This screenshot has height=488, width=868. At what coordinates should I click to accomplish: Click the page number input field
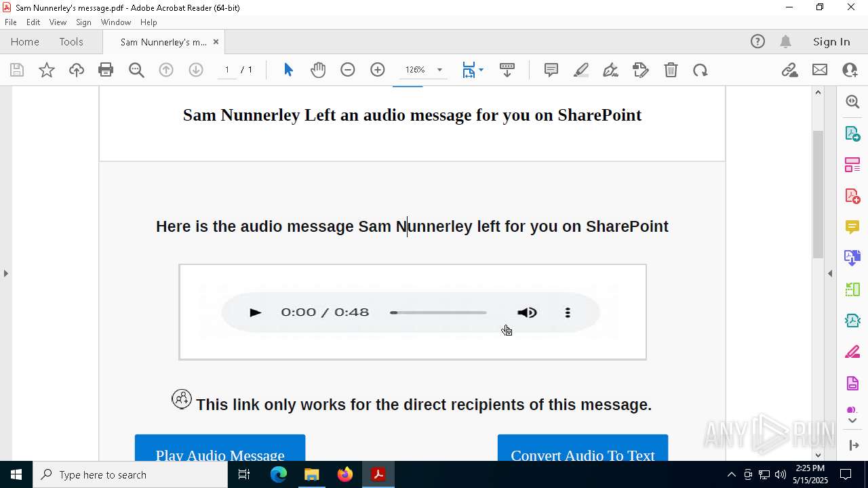[227, 70]
